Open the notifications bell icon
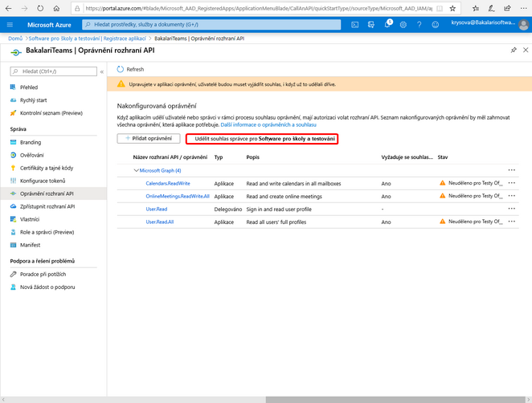The image size is (532, 403). tap(387, 24)
